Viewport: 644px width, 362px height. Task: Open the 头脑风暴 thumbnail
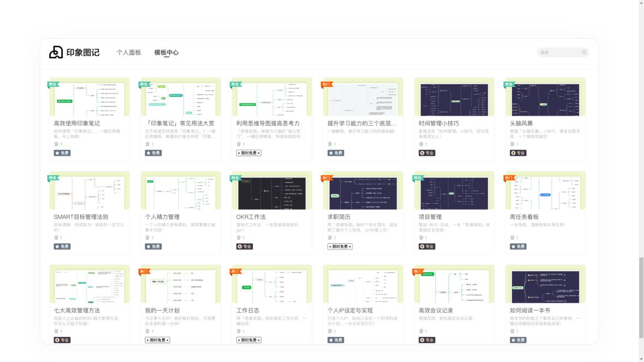coord(545,97)
